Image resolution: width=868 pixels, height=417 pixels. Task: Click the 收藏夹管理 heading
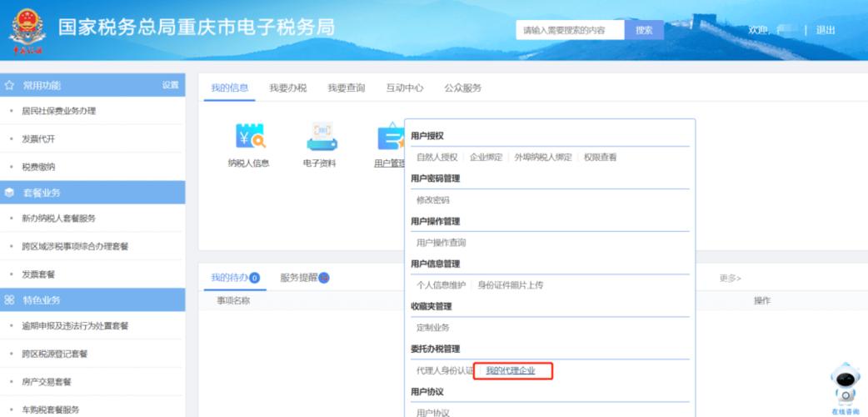[x=432, y=306]
